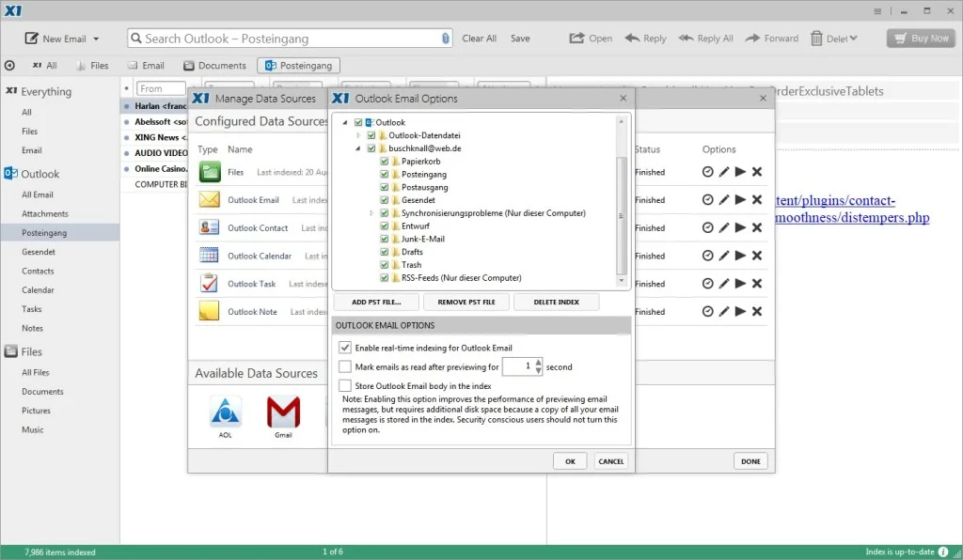Add the Gmail data source icon

[283, 412]
